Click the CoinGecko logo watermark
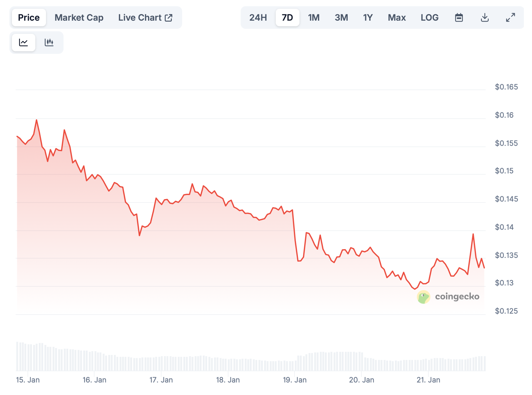The image size is (532, 395). coord(448,297)
